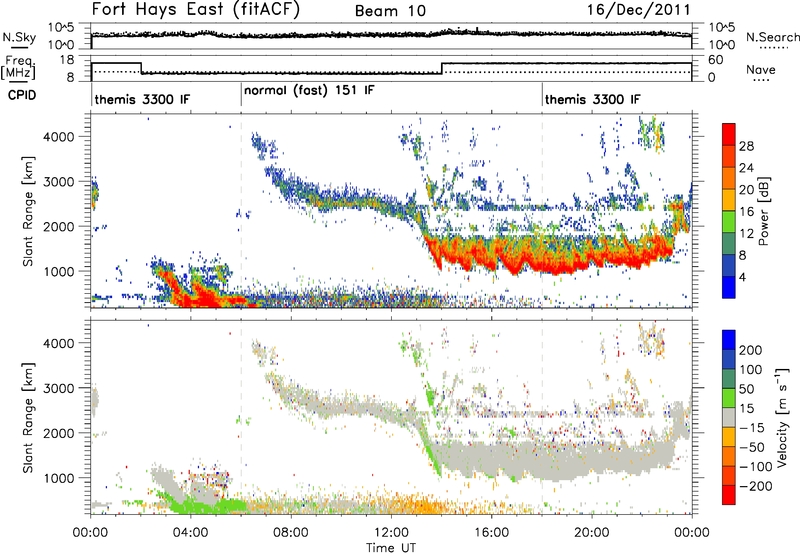Viewport: 800px width, 554px height.
Task: Click the -200 tick on Velocity colorbar
Action: 755,486
